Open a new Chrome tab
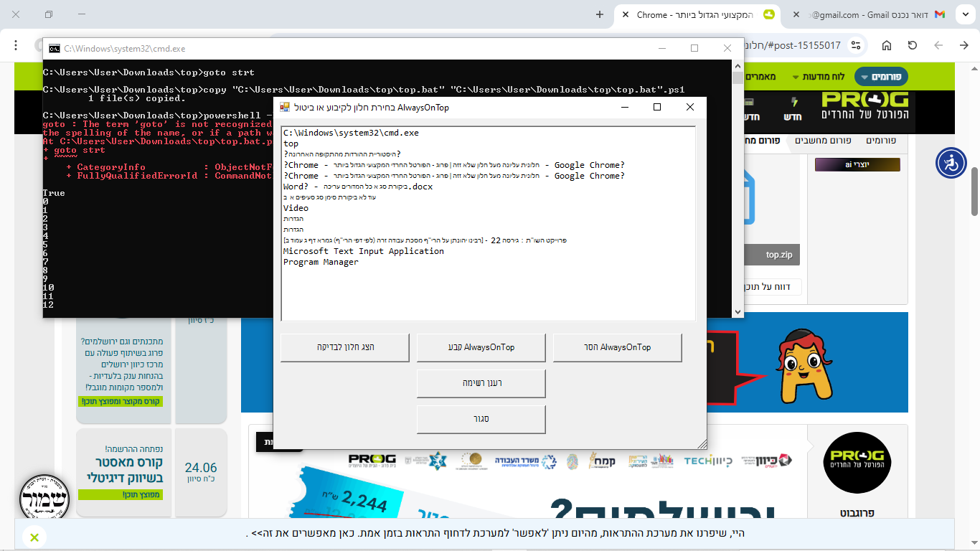 [600, 14]
